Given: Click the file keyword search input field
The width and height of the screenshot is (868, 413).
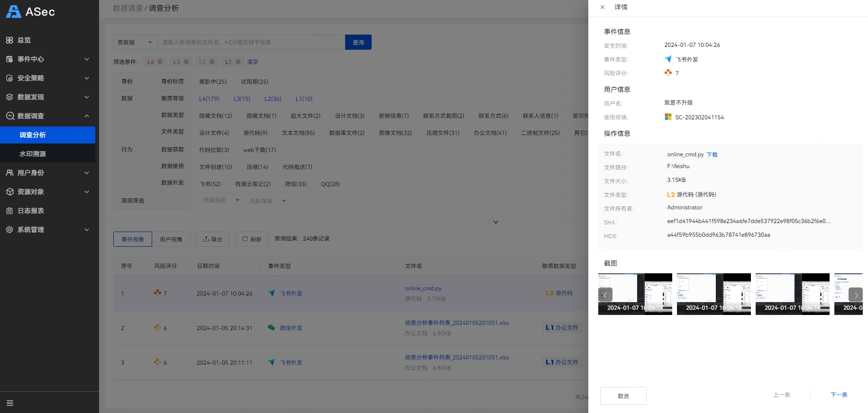Looking at the screenshot, I should [251, 42].
